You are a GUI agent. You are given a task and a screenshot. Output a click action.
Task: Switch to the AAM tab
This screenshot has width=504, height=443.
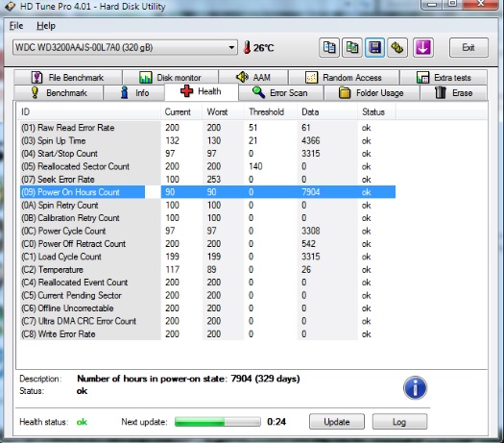253,78
